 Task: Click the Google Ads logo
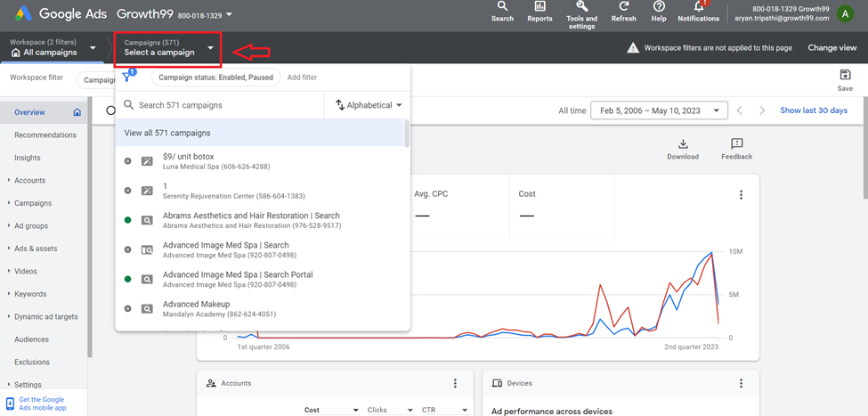pyautogui.click(x=22, y=14)
